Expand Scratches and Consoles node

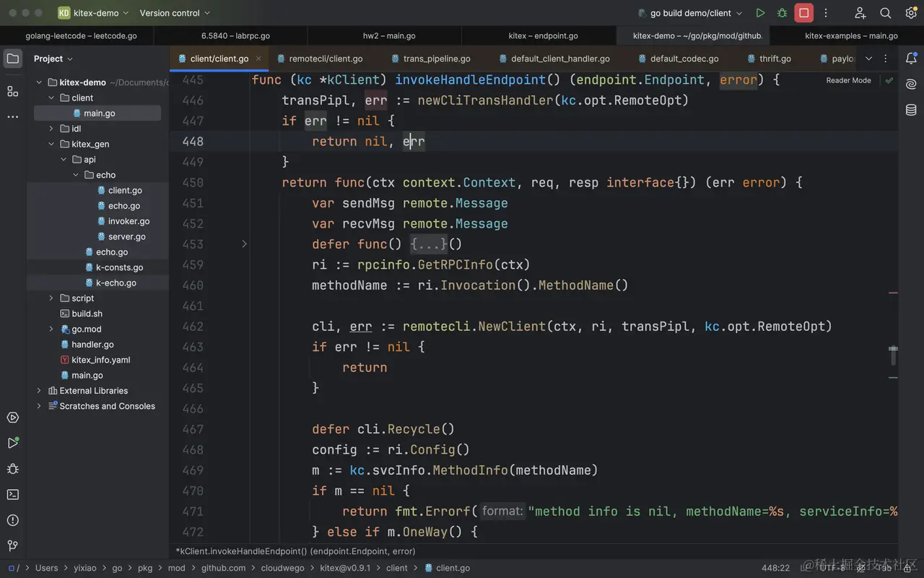pos(39,406)
